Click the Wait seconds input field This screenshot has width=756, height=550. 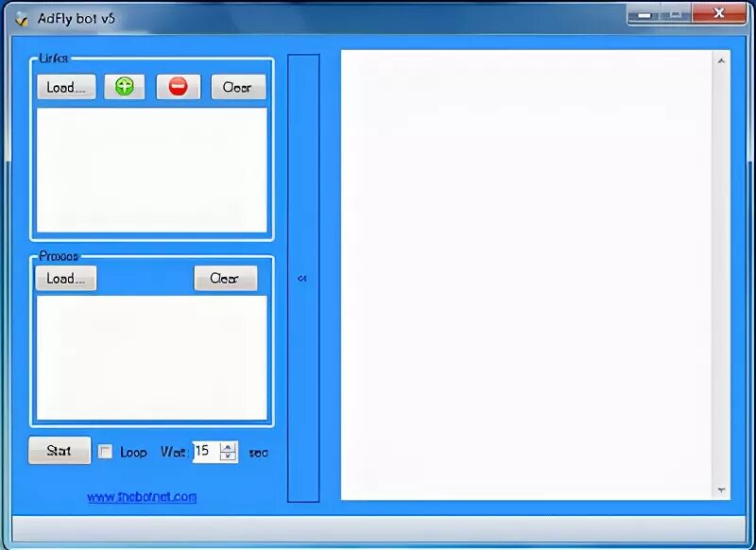click(x=206, y=452)
